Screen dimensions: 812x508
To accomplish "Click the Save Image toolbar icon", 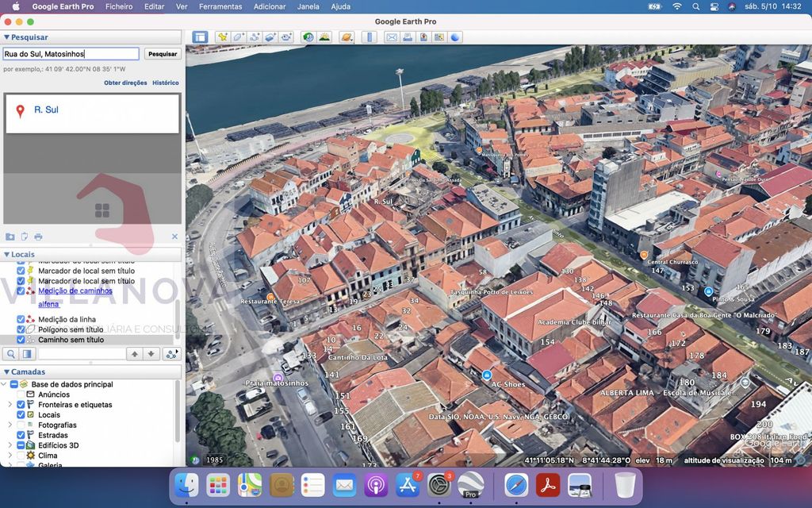I will (423, 37).
